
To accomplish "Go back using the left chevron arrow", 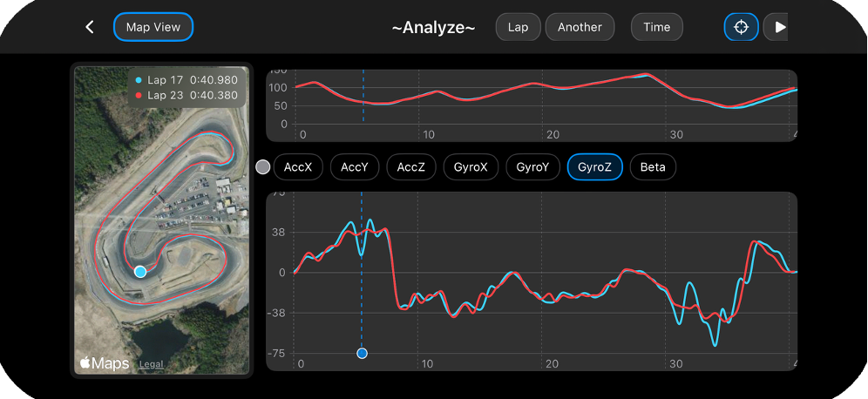I will click(x=90, y=27).
